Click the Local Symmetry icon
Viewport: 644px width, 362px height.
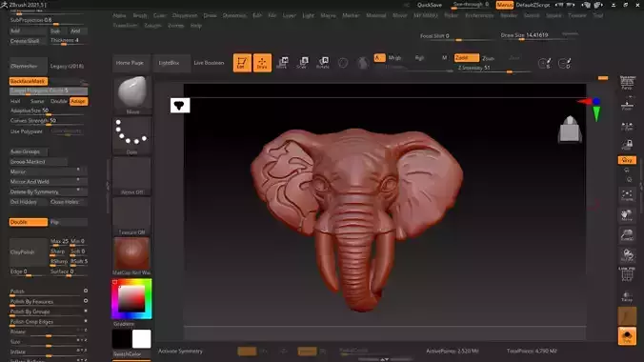pos(627,126)
